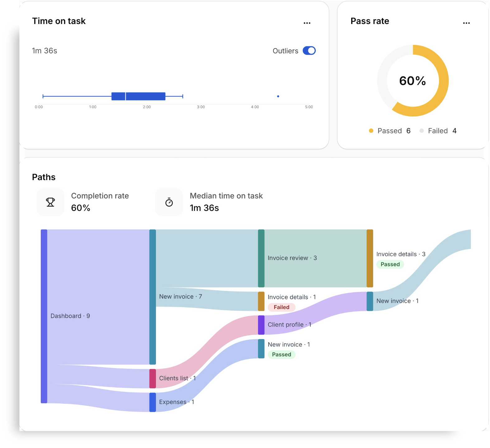The width and height of the screenshot is (490, 448).
Task: Click the 3:00 axis label on the box plot
Action: pyautogui.click(x=201, y=107)
